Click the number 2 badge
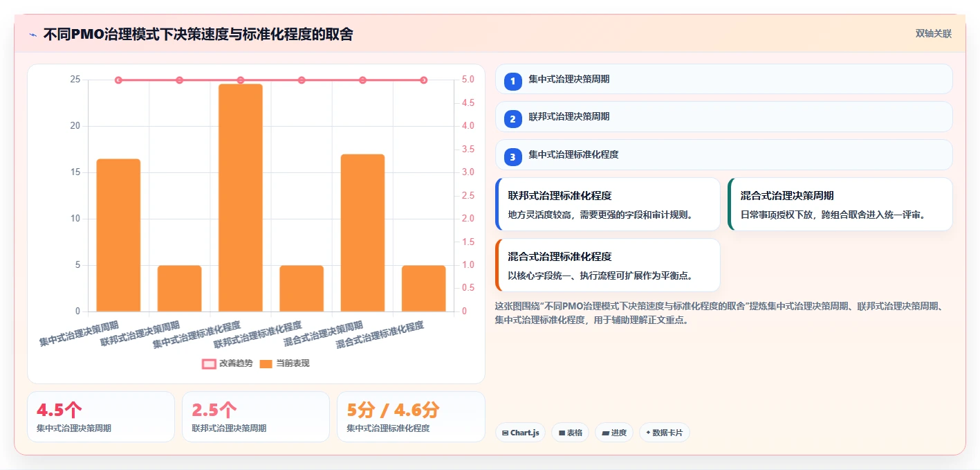 512,119
